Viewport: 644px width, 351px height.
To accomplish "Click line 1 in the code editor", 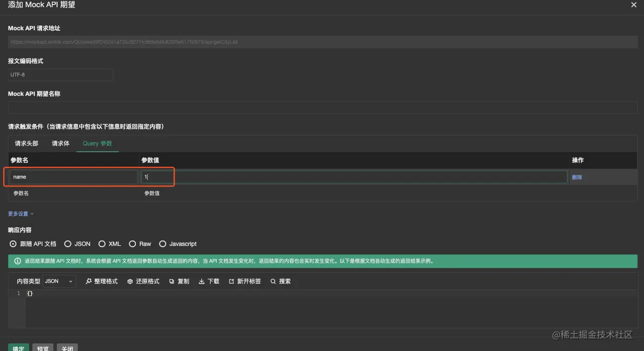I will [x=331, y=294].
